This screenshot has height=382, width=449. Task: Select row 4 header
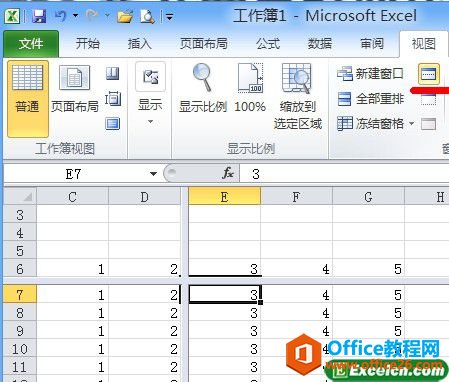click(x=20, y=233)
